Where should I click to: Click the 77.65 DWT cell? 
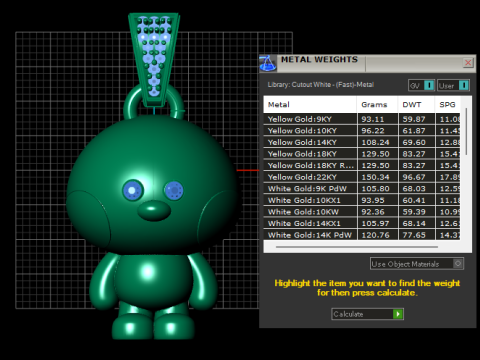coord(416,235)
